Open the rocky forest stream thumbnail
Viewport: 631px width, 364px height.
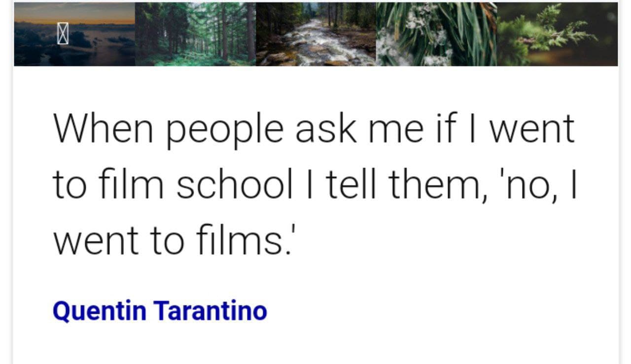(316, 34)
